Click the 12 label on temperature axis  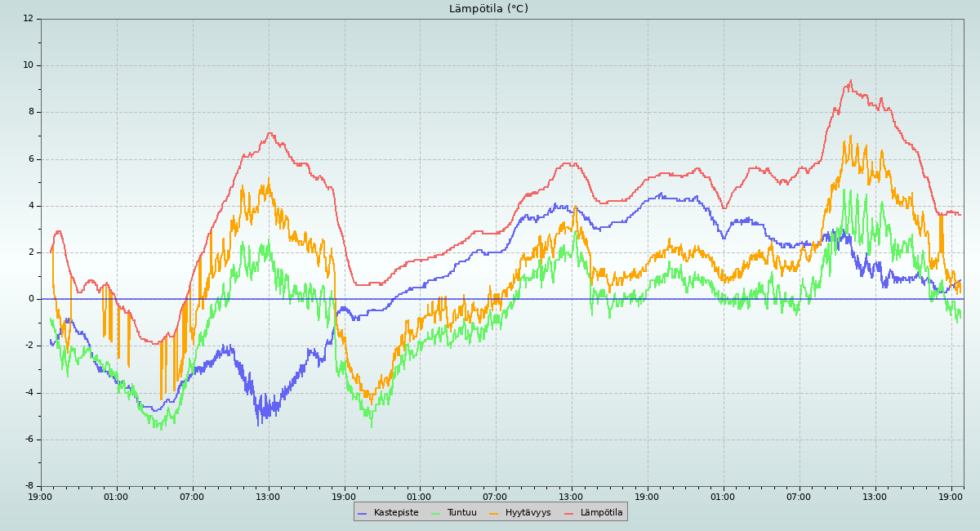click(29, 18)
